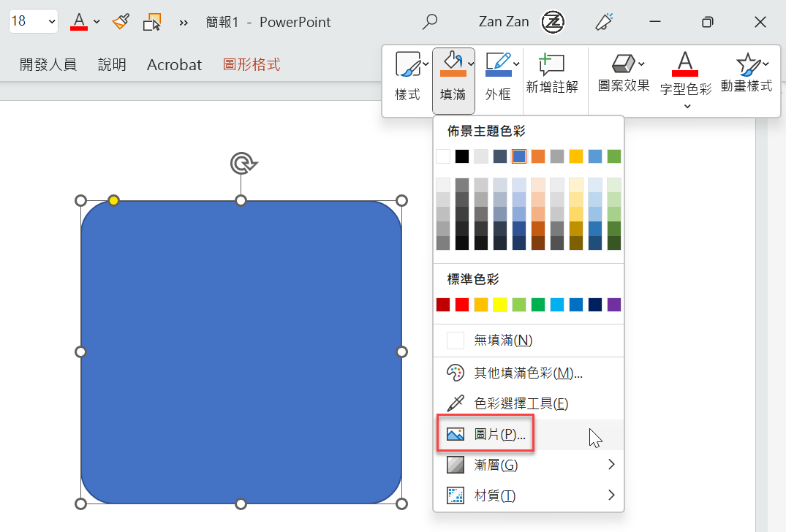Click the texture pattern icon
The height and width of the screenshot is (532, 786).
pos(456,495)
